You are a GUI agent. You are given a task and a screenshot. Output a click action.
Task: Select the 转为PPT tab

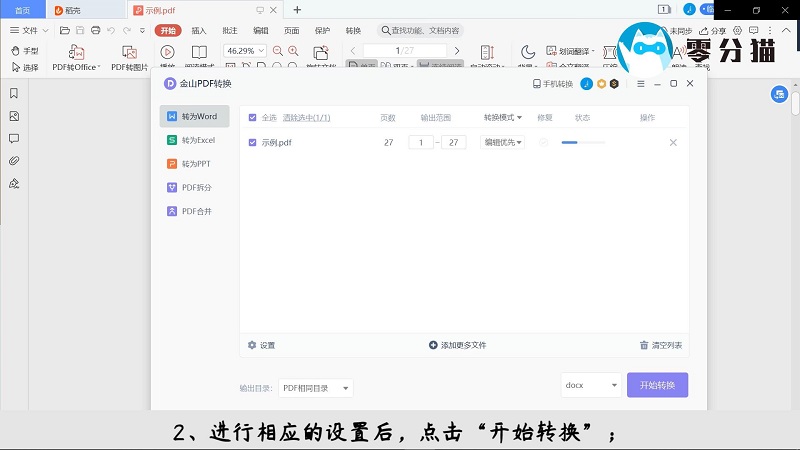click(x=194, y=164)
